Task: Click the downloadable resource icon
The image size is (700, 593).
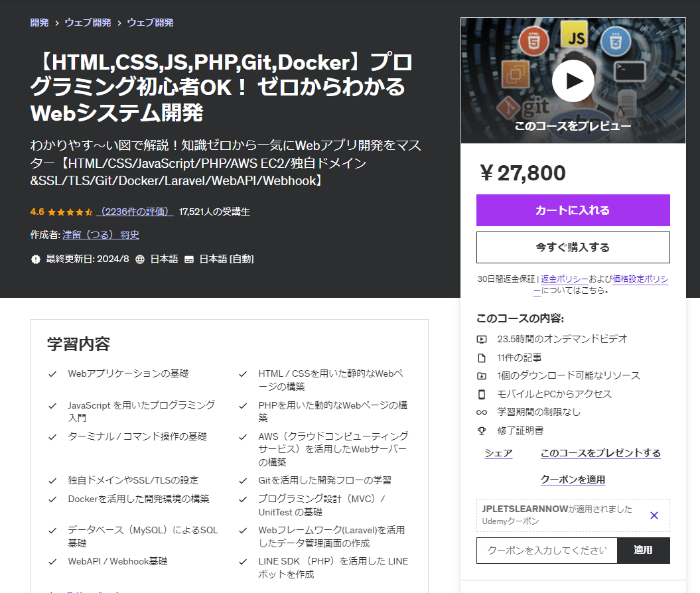Action: point(480,375)
